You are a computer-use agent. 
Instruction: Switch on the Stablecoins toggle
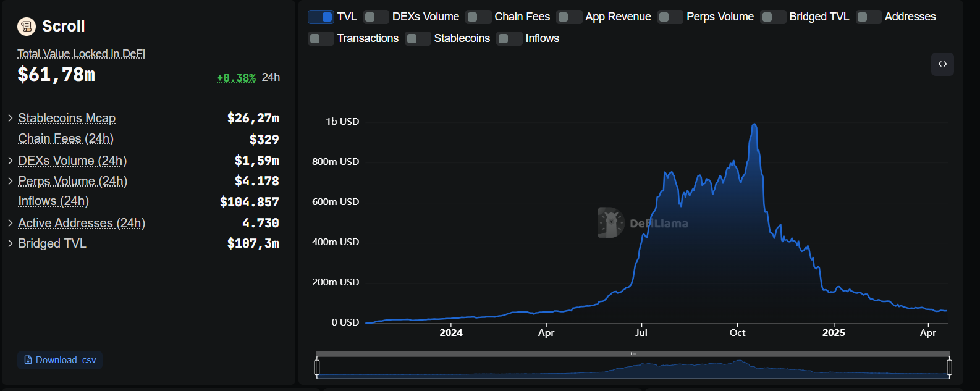click(x=418, y=38)
